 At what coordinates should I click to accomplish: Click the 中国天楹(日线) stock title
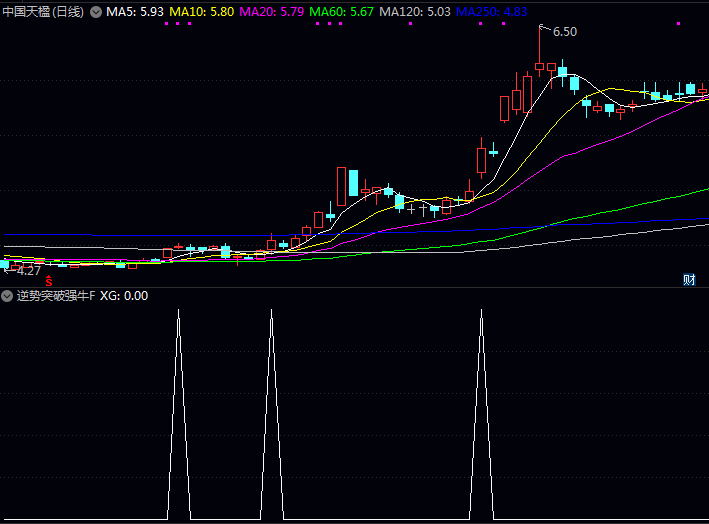click(x=43, y=12)
